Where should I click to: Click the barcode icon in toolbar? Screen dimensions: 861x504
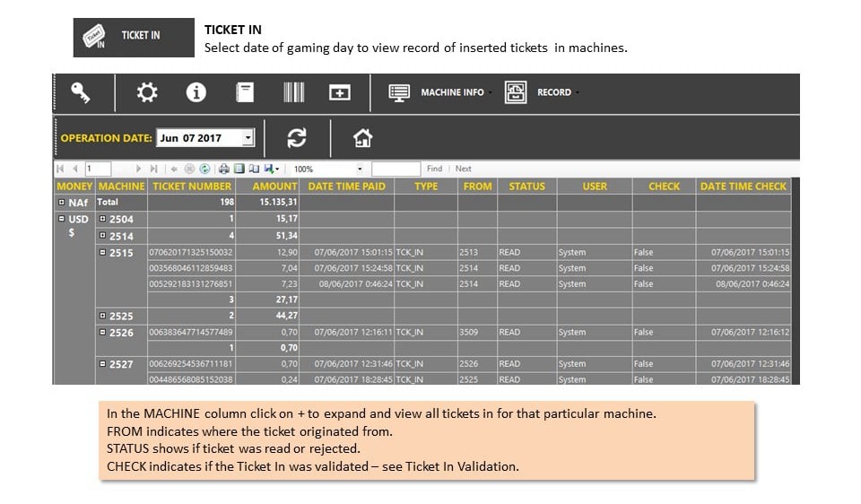tap(294, 92)
